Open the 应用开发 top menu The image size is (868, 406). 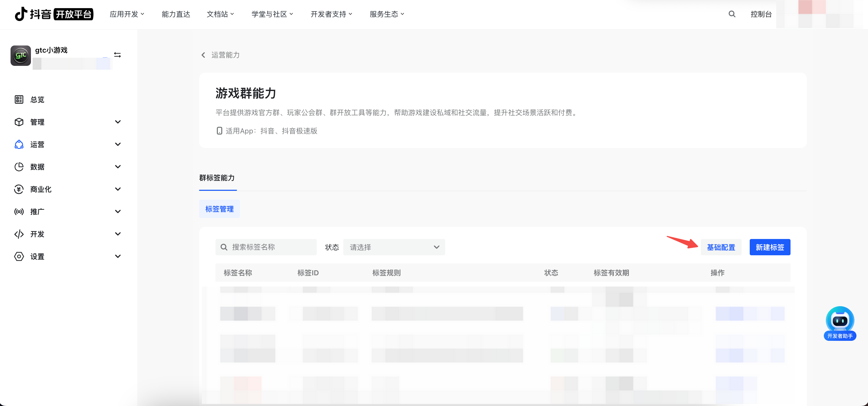click(127, 14)
